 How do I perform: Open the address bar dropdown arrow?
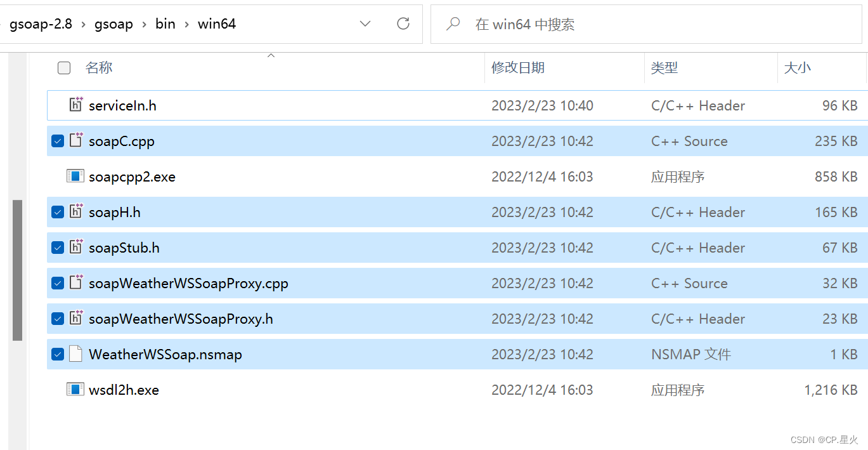point(365,23)
